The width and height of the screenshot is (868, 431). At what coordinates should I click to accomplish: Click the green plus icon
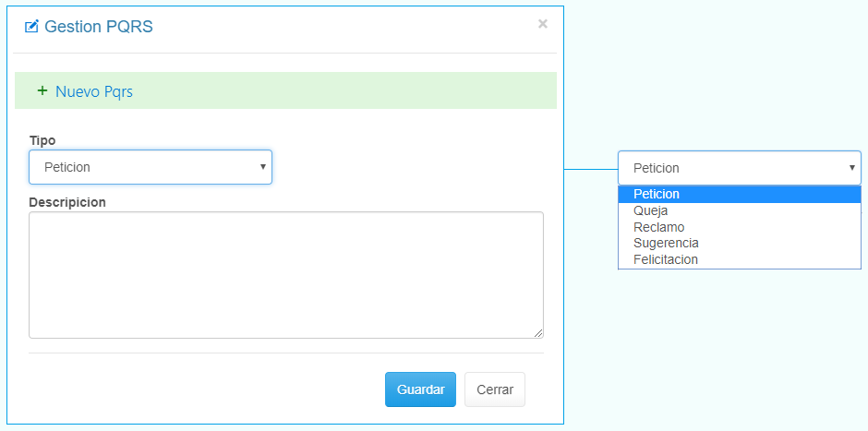pyautogui.click(x=42, y=91)
